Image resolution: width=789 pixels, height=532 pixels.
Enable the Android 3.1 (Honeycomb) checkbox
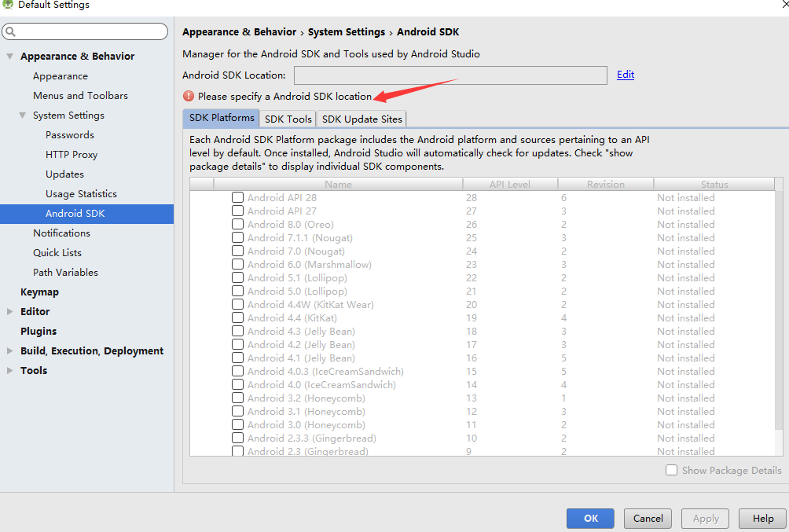pyautogui.click(x=237, y=411)
